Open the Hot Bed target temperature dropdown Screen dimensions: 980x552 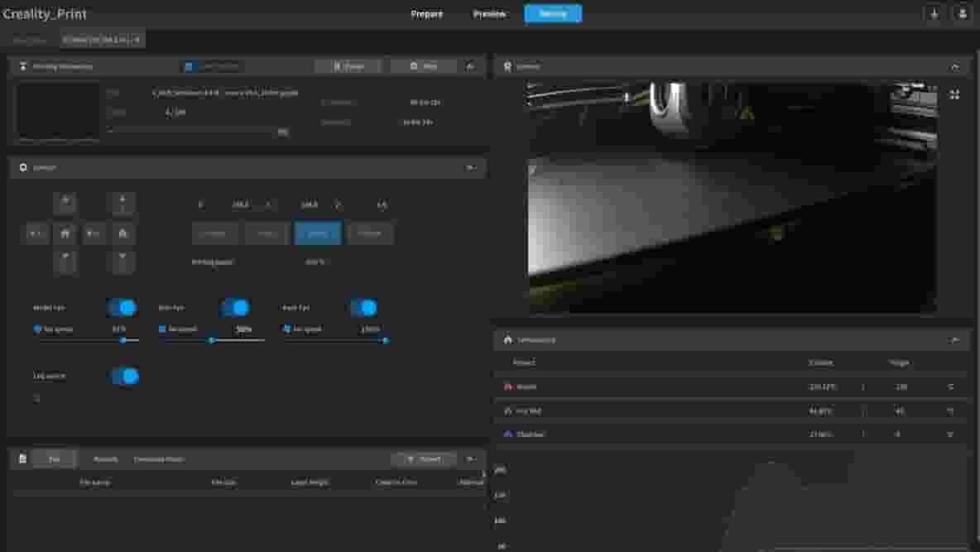coord(950,411)
